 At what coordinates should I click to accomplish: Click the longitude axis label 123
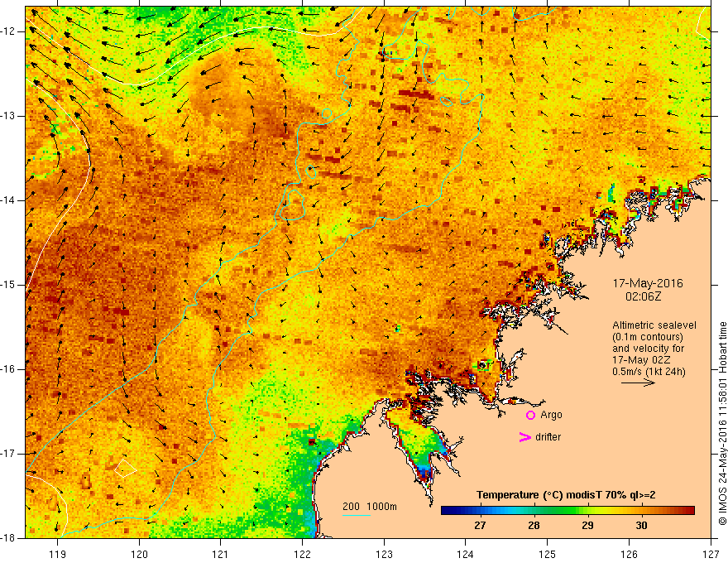(x=384, y=554)
